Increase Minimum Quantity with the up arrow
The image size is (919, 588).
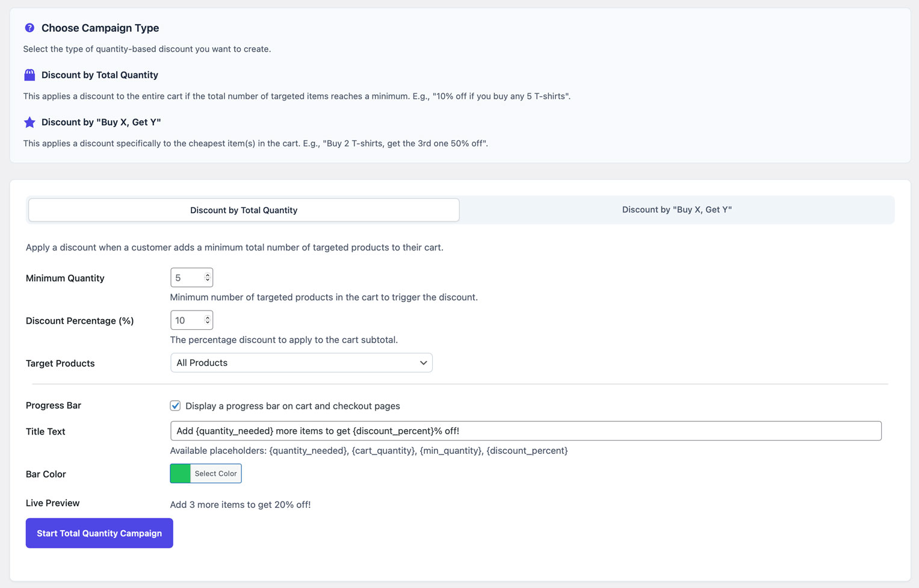(x=208, y=275)
